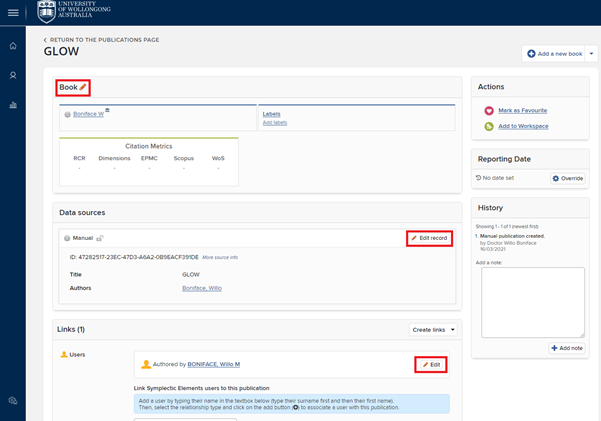Go to Home via sidebar icon

coord(13,46)
